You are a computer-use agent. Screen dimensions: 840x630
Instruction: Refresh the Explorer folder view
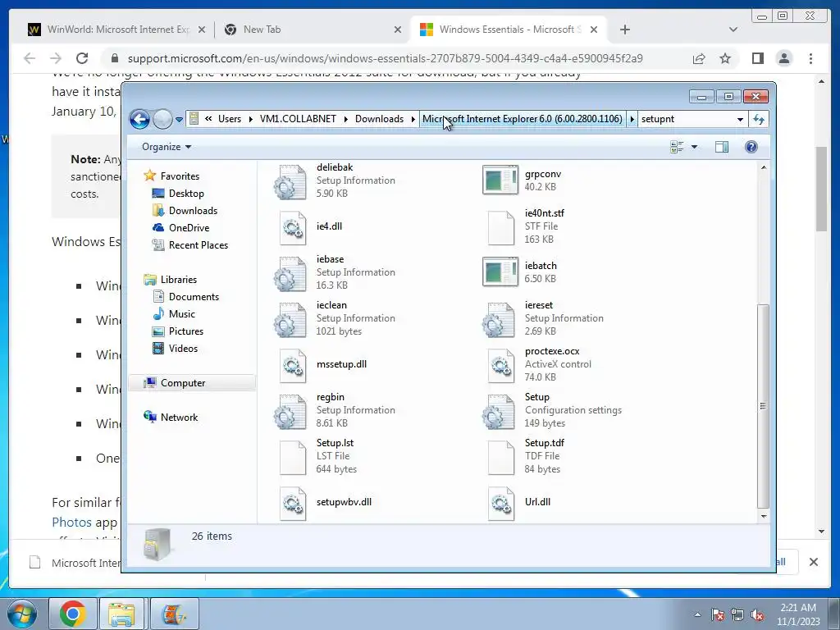[x=759, y=119]
